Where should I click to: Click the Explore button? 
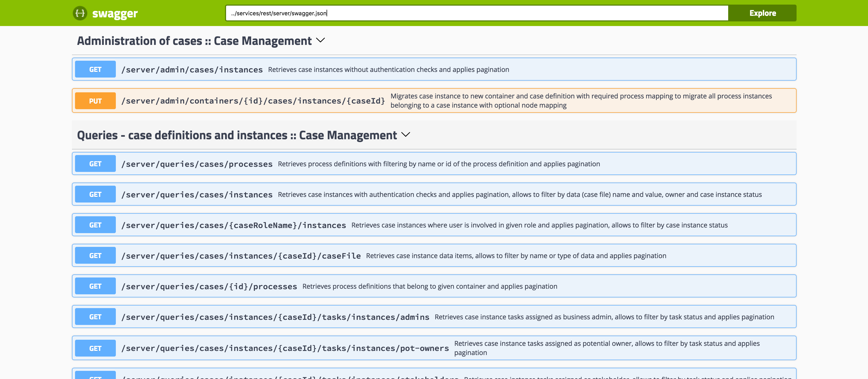pos(762,13)
